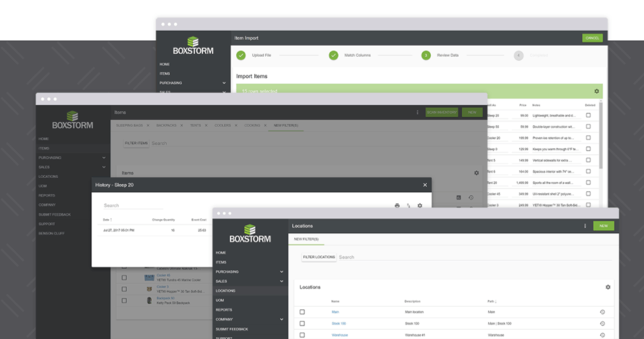Check Deleted box for Cooler 20 row

[x=588, y=138]
